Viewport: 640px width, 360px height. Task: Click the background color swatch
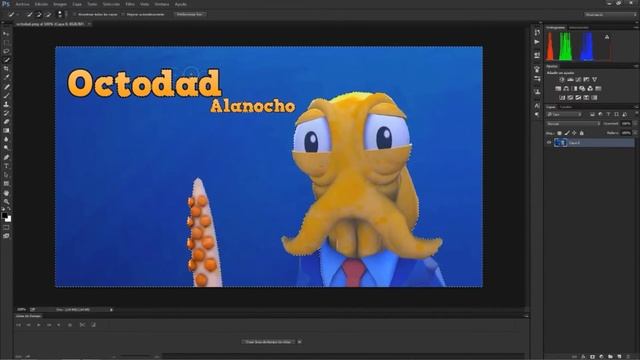(x=8, y=219)
